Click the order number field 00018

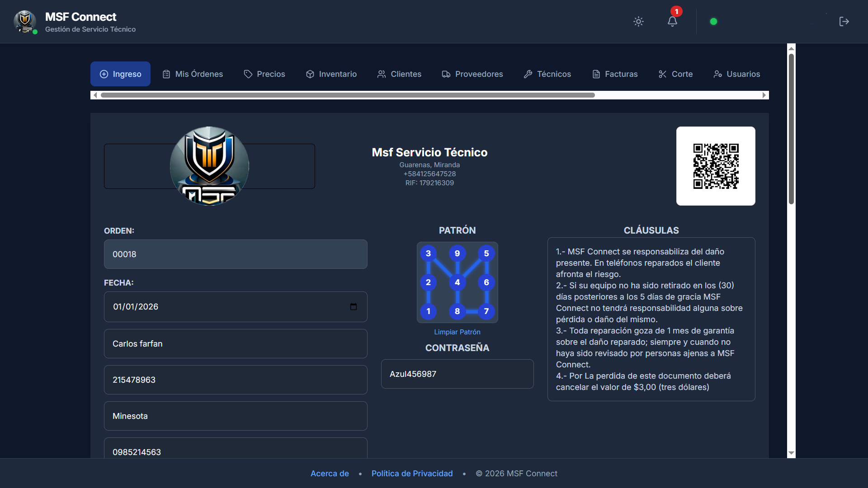pos(236,254)
